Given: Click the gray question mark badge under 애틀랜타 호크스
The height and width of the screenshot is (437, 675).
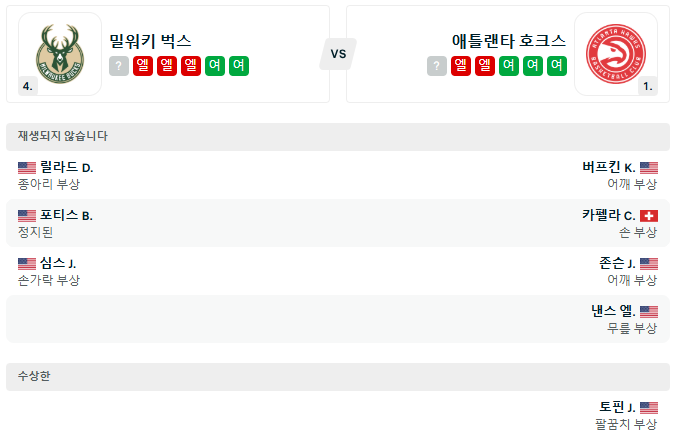Looking at the screenshot, I should tap(437, 66).
